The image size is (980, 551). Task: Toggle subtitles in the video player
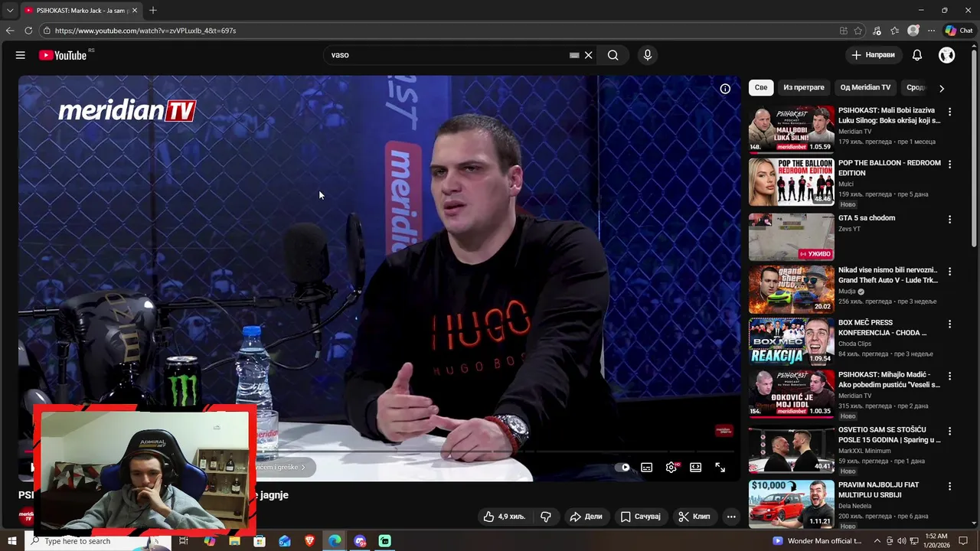click(x=647, y=468)
